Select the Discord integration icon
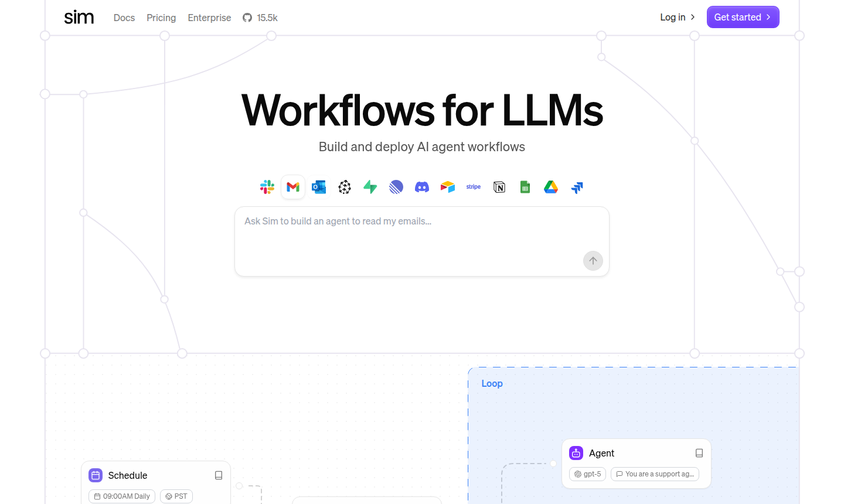This screenshot has width=844, height=504. (422, 187)
